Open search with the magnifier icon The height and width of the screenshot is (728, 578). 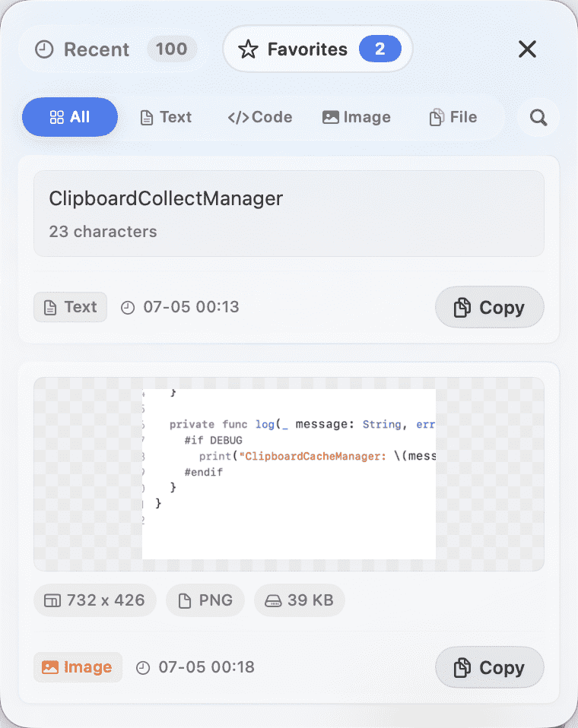(538, 118)
